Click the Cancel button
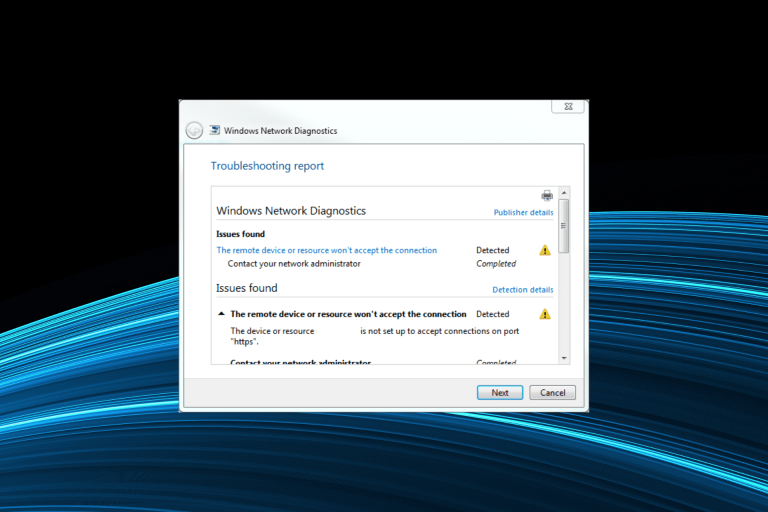This screenshot has height=512, width=768. pos(552,392)
